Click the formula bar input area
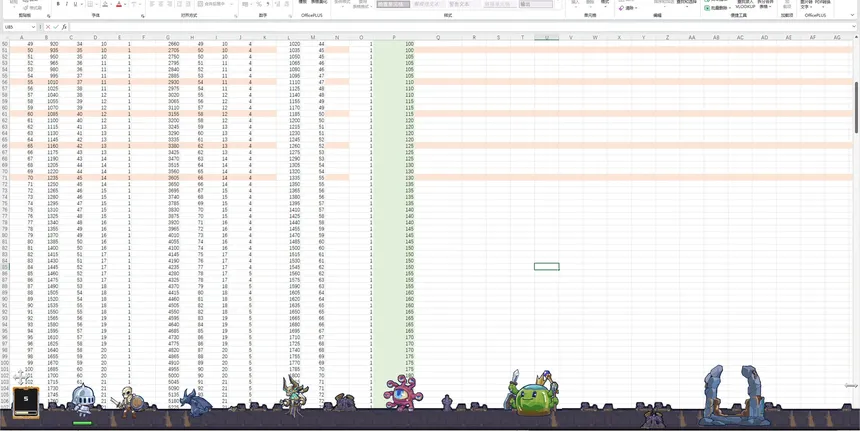This screenshot has height=431, width=860. (x=461, y=27)
